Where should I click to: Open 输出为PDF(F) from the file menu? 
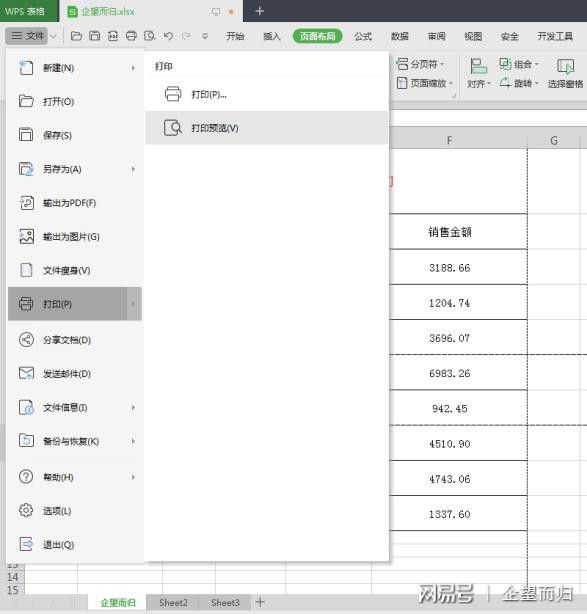pyautogui.click(x=75, y=203)
